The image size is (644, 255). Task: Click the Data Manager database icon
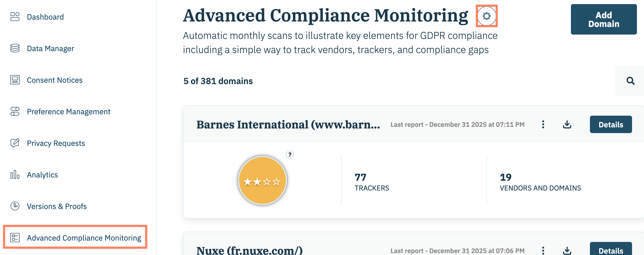click(x=15, y=48)
